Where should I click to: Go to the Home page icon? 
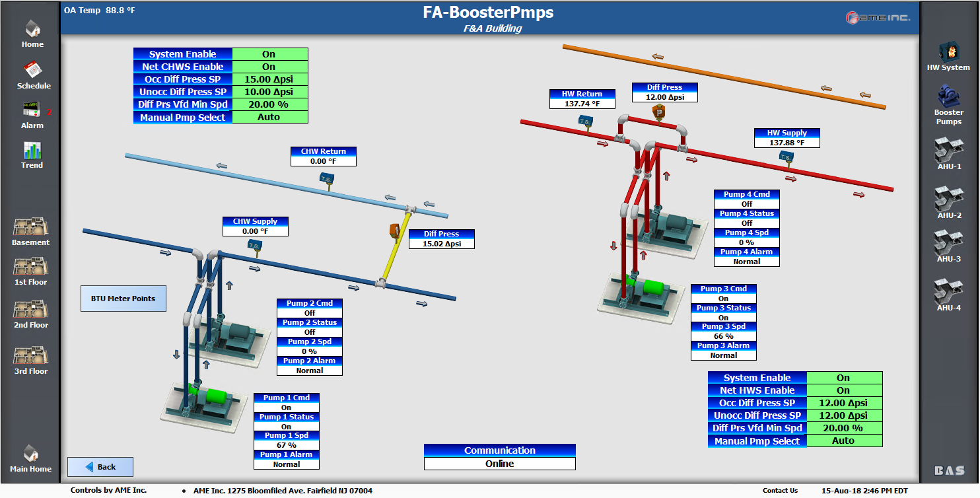pyautogui.click(x=32, y=29)
